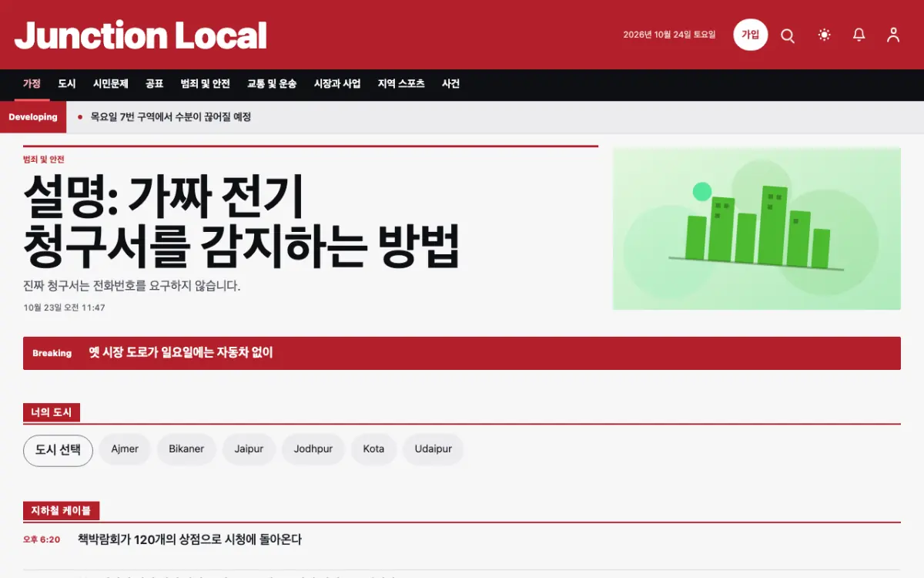Open the 범죄 및 안전 category label above headline
The image size is (924, 578).
pyautogui.click(x=44, y=160)
